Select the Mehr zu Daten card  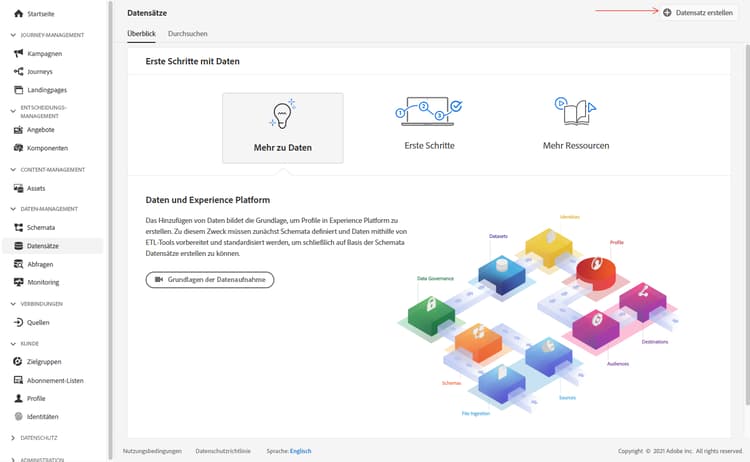pyautogui.click(x=283, y=128)
